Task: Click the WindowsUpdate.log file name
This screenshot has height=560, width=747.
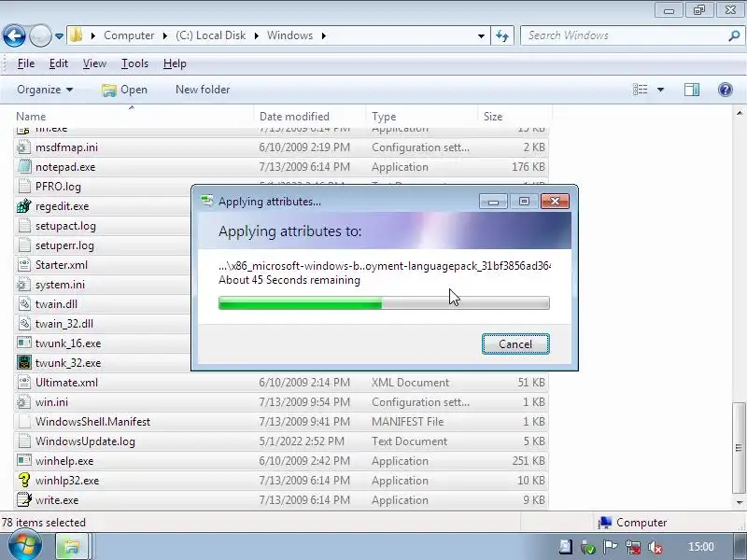Action: coord(85,441)
